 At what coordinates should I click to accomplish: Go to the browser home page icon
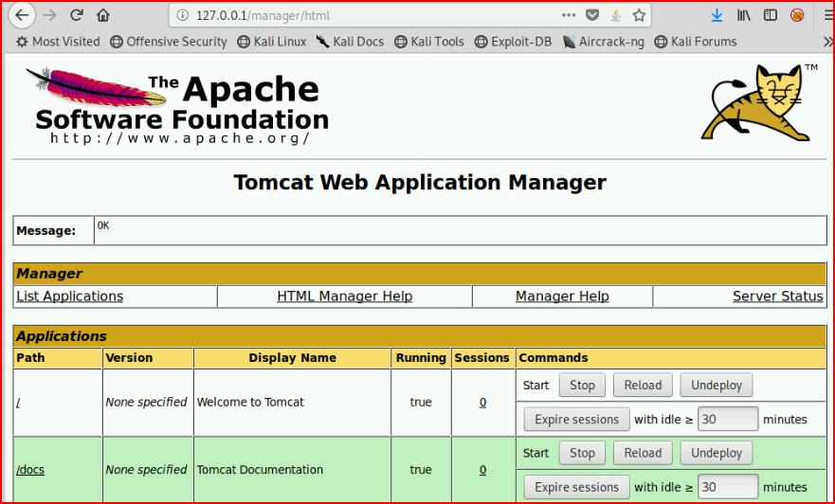point(103,15)
